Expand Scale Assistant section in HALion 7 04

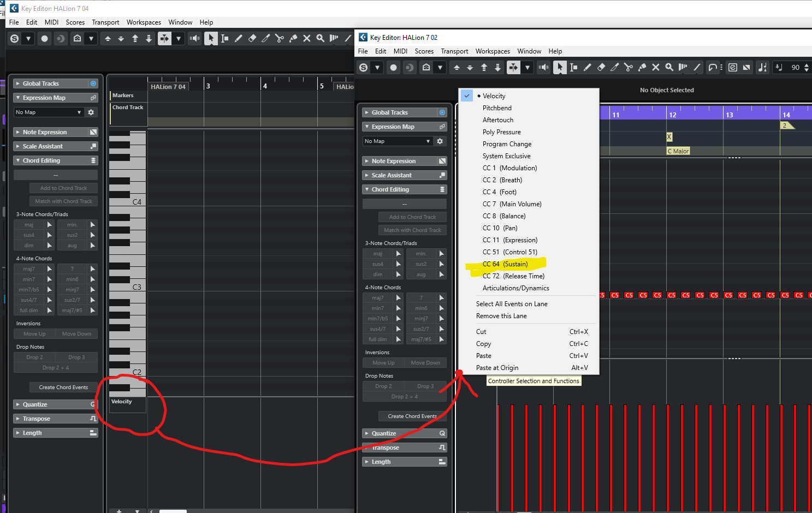18,146
